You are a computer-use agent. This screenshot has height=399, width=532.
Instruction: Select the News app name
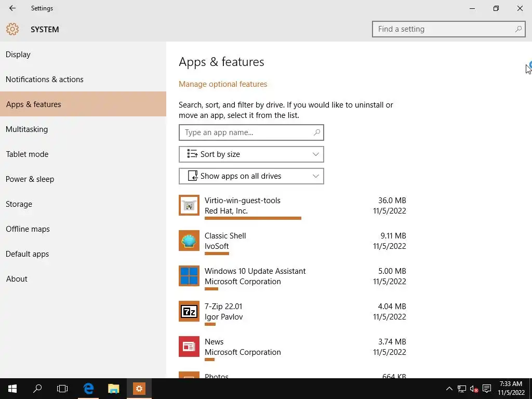click(214, 342)
